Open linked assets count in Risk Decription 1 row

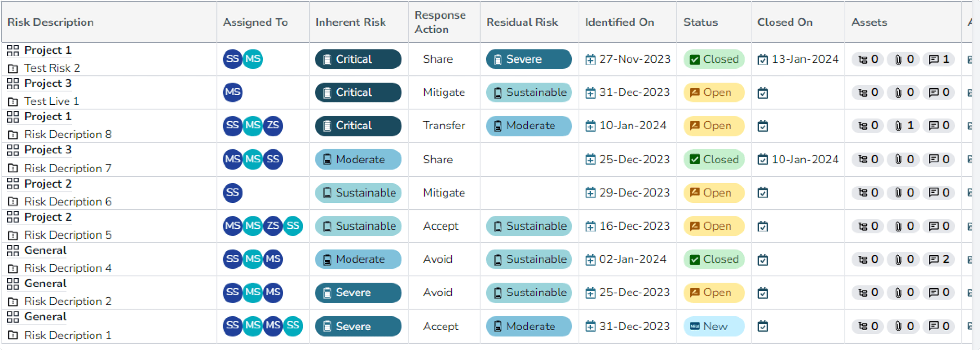click(868, 327)
